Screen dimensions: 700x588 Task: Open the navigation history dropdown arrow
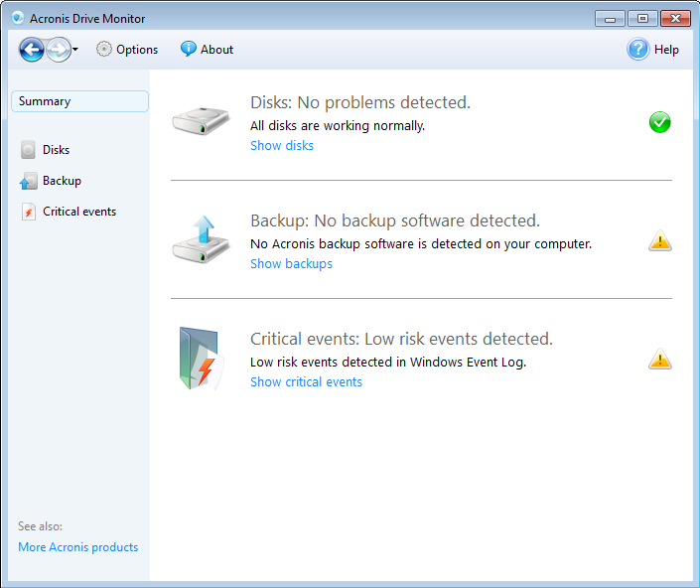75,49
